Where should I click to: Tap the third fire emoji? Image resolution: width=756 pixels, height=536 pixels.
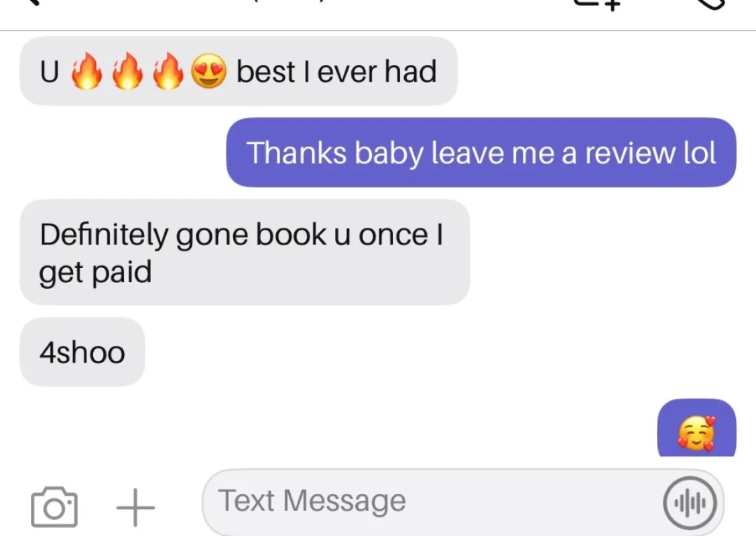tap(168, 71)
